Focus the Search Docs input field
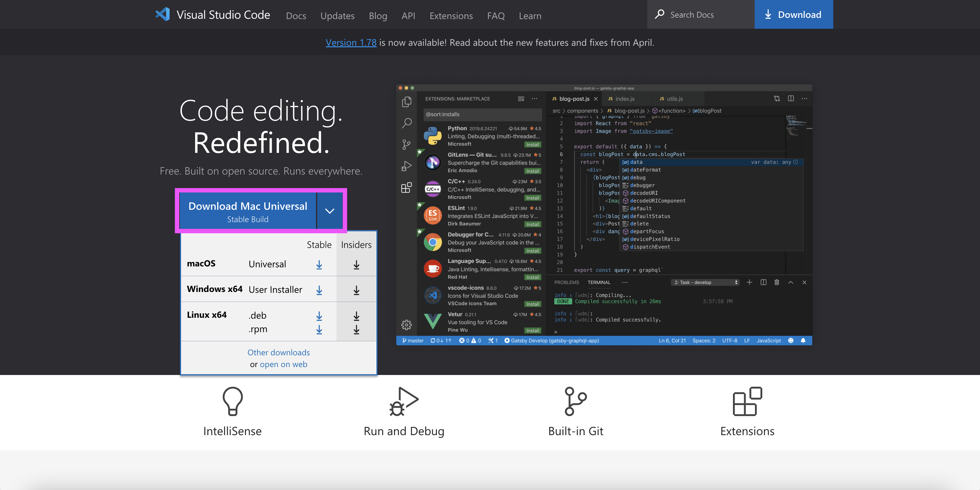Viewport: 980px width, 490px height. (708, 14)
